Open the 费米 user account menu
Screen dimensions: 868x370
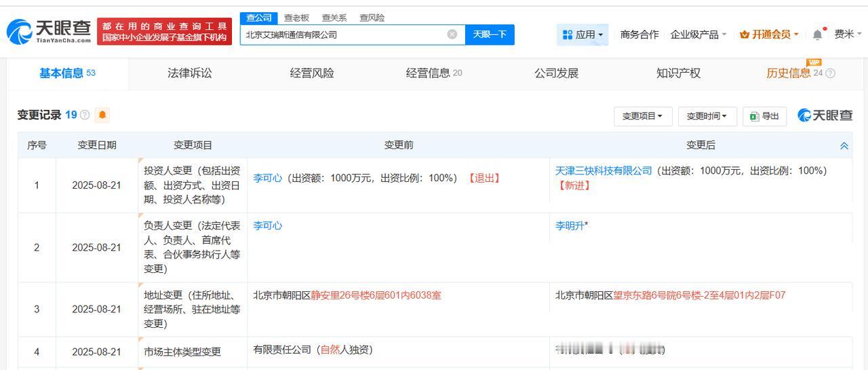point(848,34)
